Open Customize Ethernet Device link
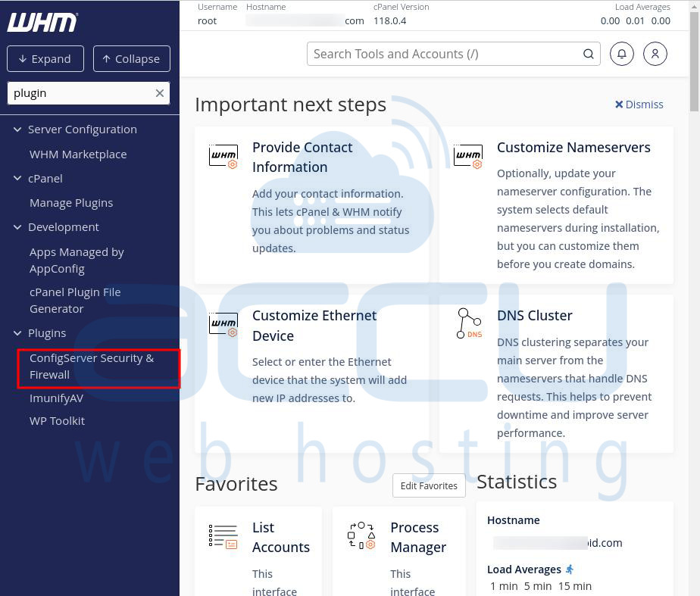 point(314,325)
